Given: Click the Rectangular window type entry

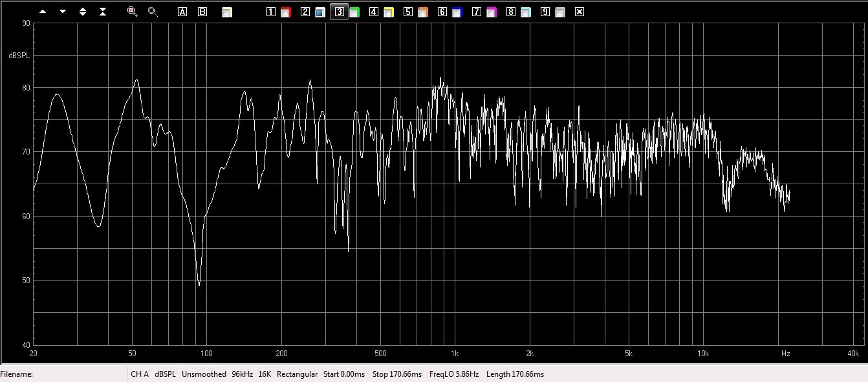Looking at the screenshot, I should [298, 374].
